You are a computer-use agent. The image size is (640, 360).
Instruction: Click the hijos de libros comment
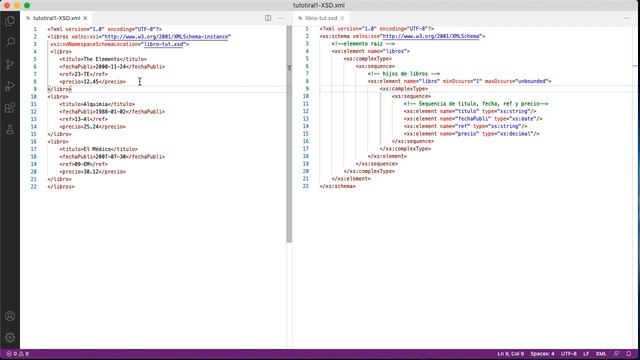pos(404,74)
